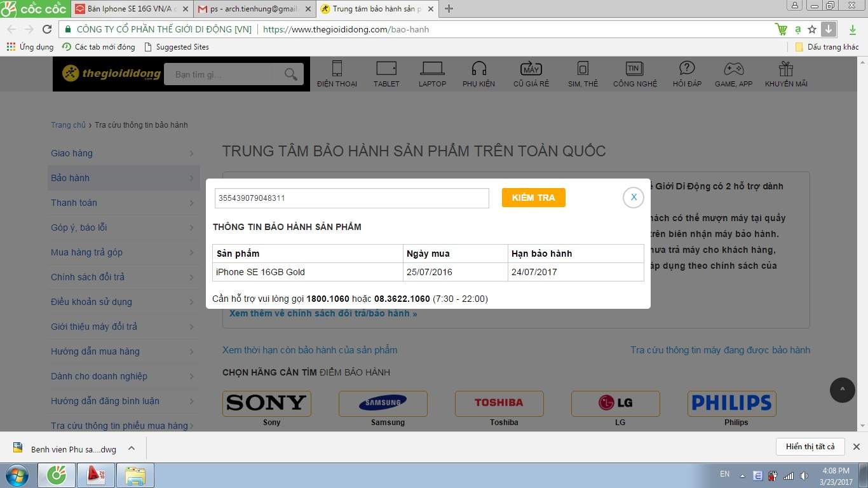The width and height of the screenshot is (868, 488).
Task: Select the Samsung brand logo
Action: click(x=383, y=403)
